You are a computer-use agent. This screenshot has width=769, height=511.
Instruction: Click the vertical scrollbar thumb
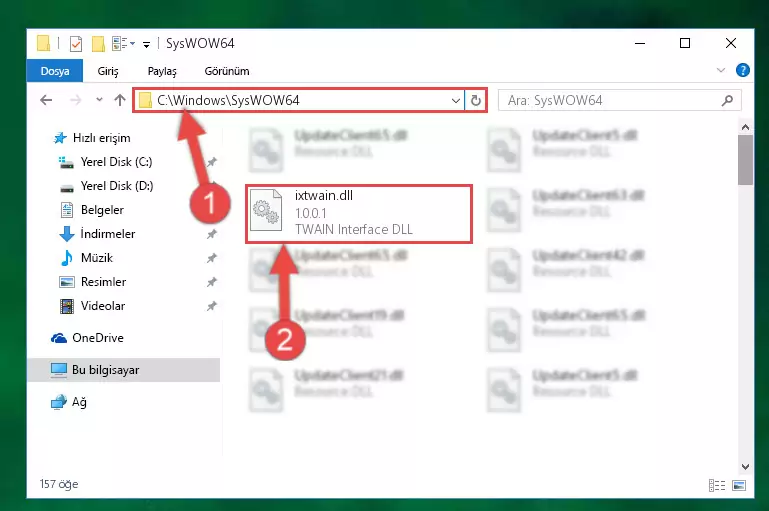(x=745, y=160)
